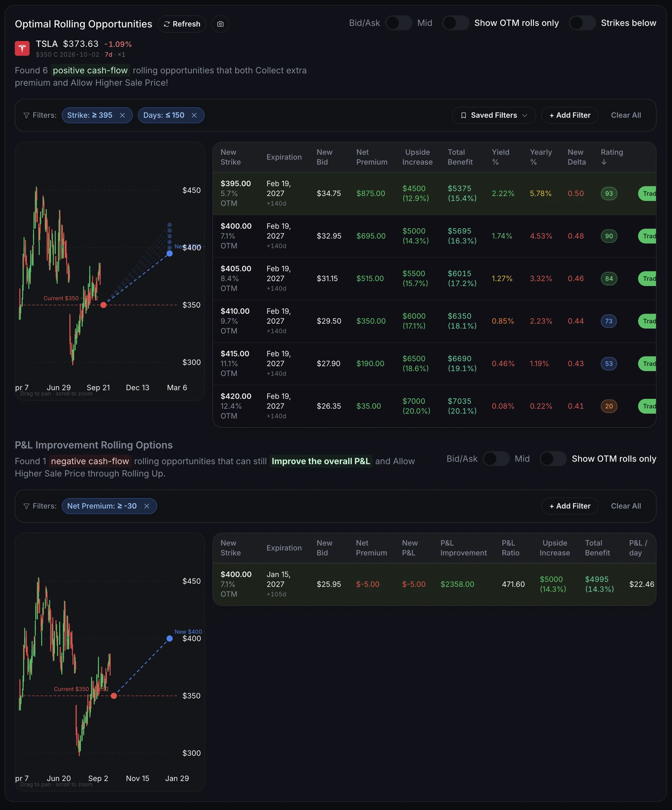Click Yearly % column header in top table
Viewport: 672px width, 810px height.
click(x=541, y=157)
